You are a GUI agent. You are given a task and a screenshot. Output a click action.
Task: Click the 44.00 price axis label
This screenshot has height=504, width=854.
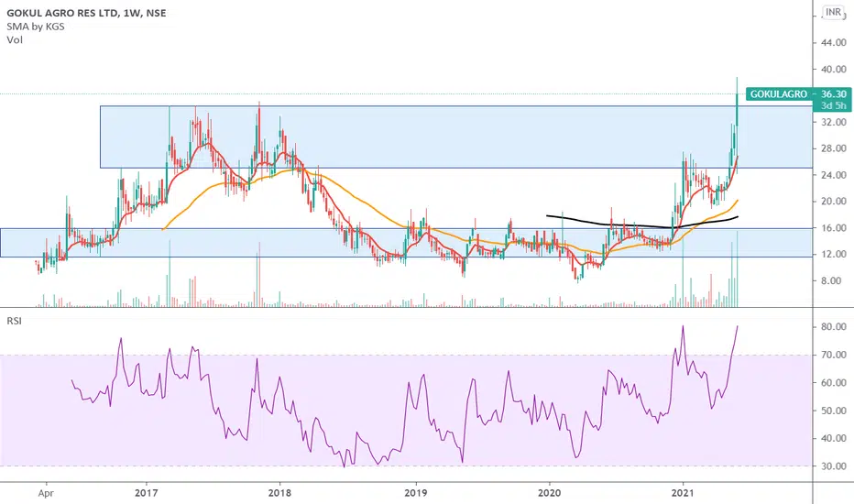(833, 42)
